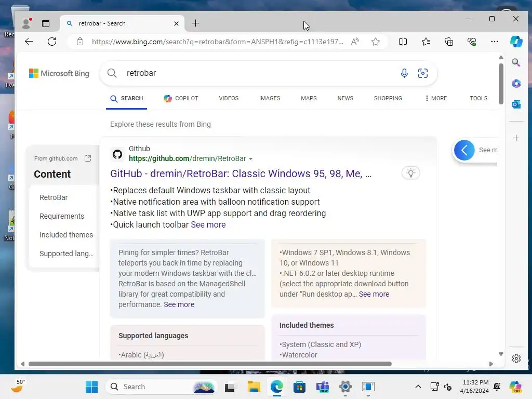Open the green github.com/dremin/RetroBar URL
Image resolution: width=532 pixels, height=399 pixels.
[187, 159]
